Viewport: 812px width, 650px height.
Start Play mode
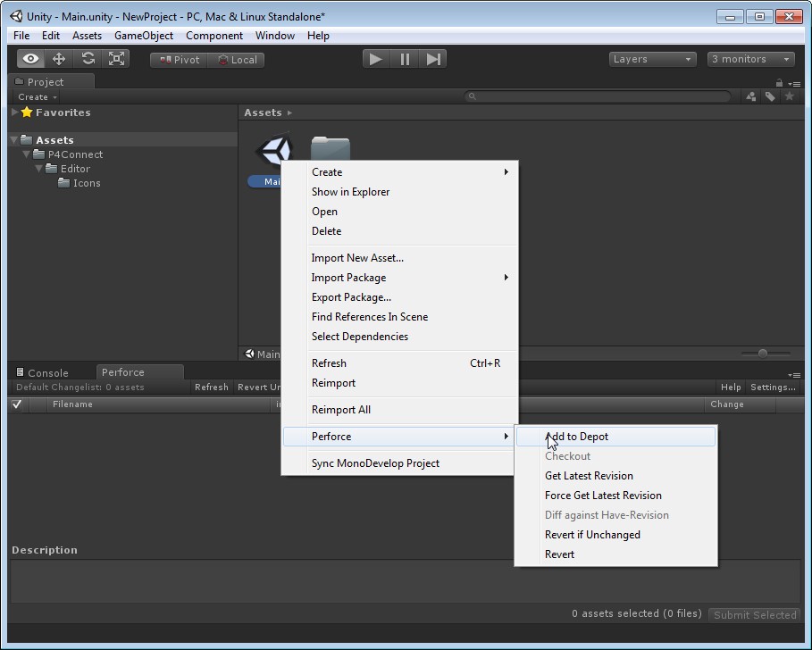pyautogui.click(x=376, y=59)
